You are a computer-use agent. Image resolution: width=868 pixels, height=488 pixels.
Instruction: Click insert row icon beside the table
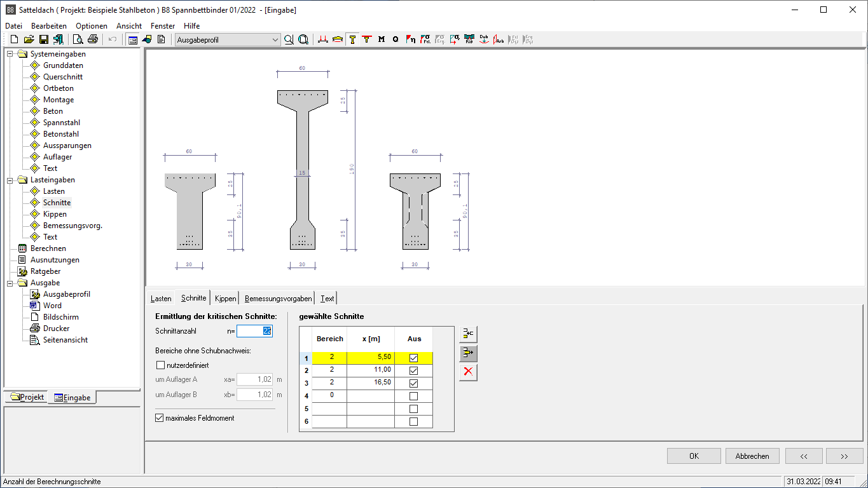(x=469, y=334)
